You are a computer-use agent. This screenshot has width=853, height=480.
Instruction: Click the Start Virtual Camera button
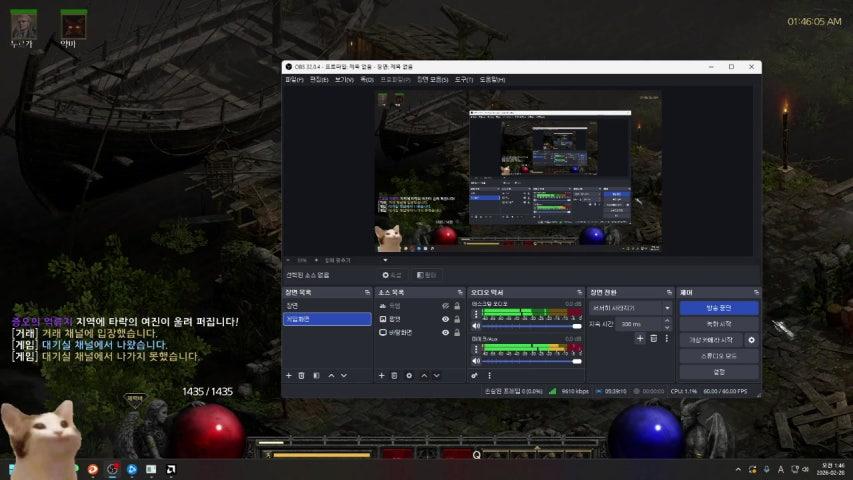(711, 340)
